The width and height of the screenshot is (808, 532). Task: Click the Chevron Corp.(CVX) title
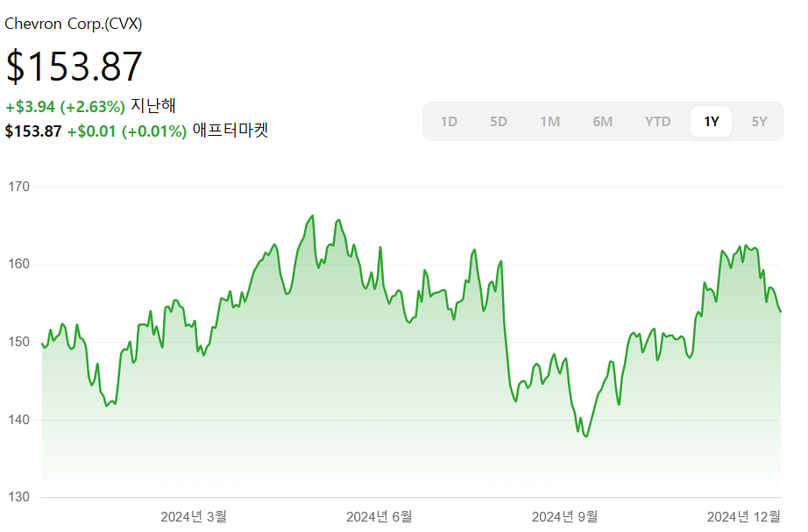pyautogui.click(x=73, y=24)
